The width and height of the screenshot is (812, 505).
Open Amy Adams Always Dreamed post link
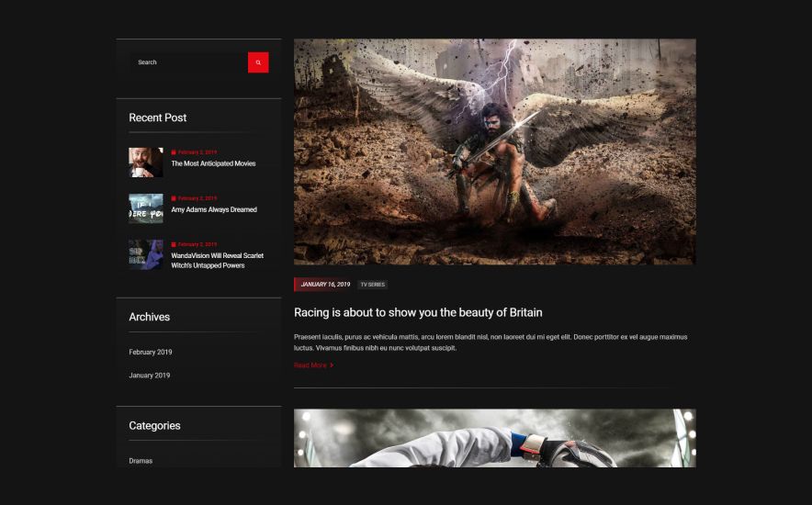point(214,209)
